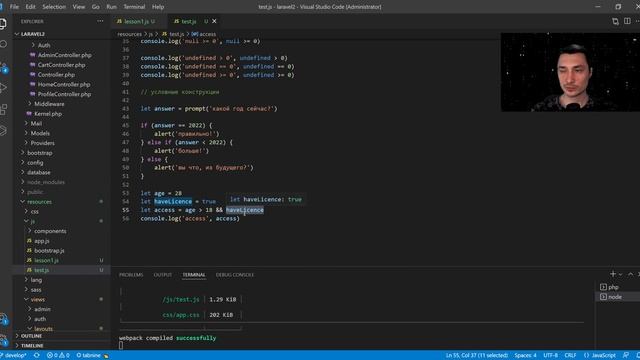Open the Run and Debug view
Image resolution: width=640 pixels, height=360 pixels.
(x=3, y=88)
